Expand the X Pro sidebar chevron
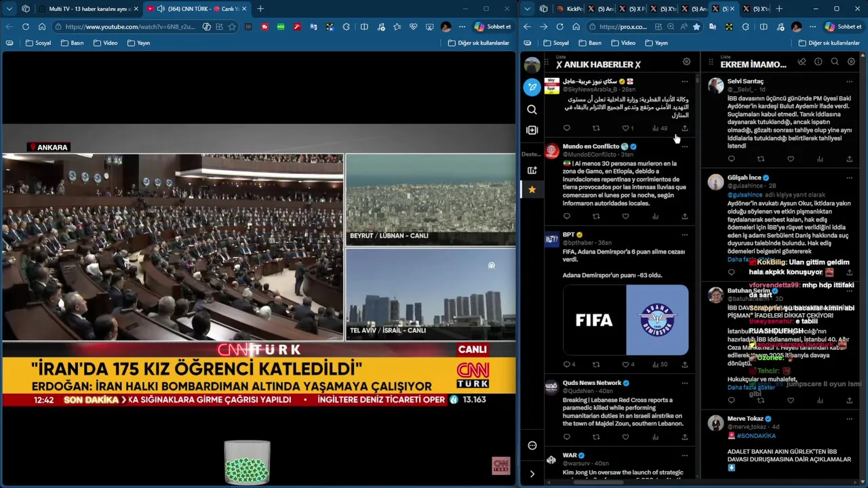868x488 pixels. (x=532, y=474)
